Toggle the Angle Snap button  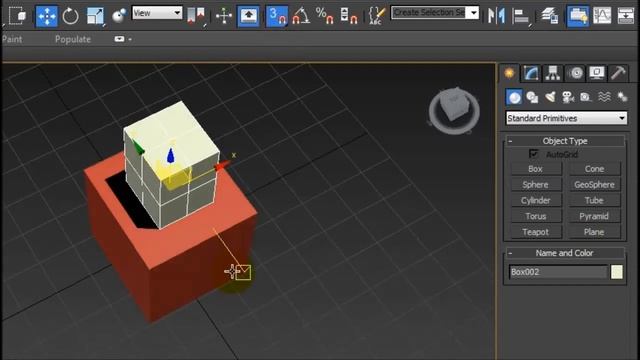(301, 16)
